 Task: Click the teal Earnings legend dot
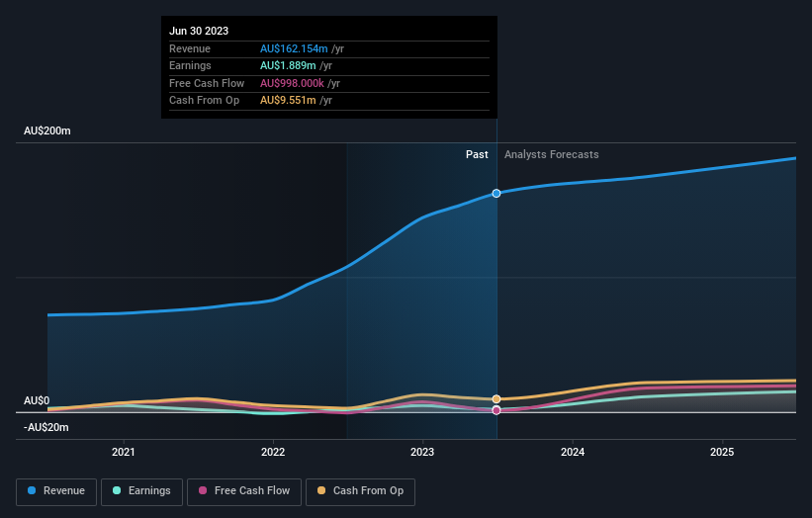pos(117,490)
